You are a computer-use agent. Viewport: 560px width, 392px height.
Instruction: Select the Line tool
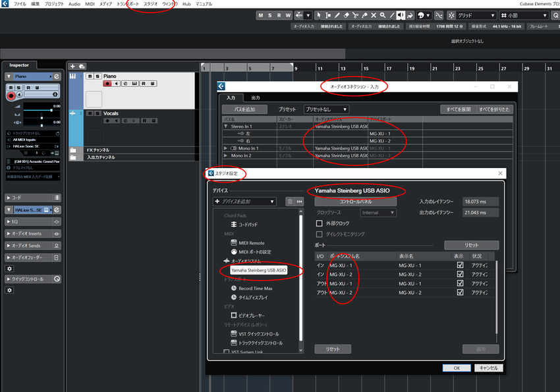click(392, 15)
